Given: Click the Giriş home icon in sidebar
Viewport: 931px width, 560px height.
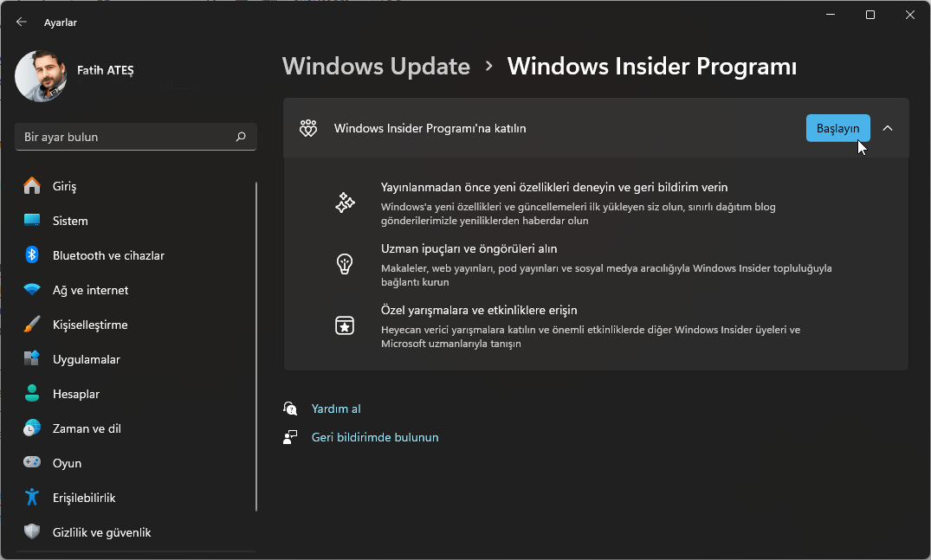Looking at the screenshot, I should coord(32,186).
